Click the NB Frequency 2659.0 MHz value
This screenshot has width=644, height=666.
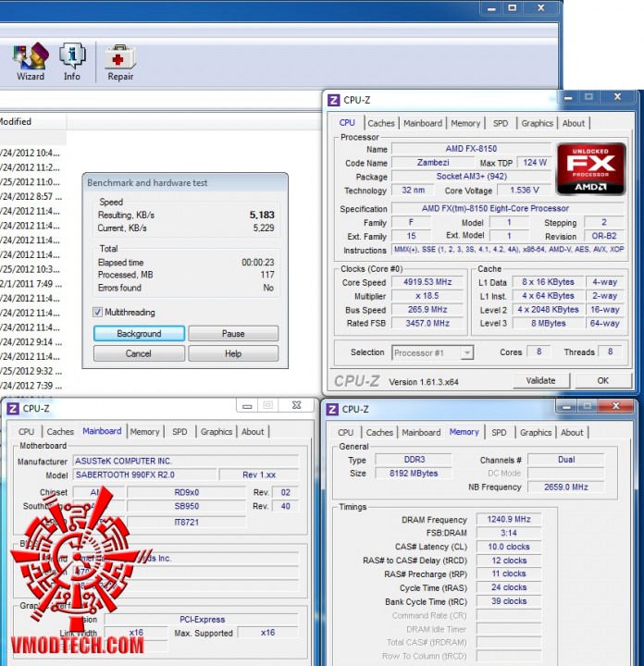[x=566, y=487]
